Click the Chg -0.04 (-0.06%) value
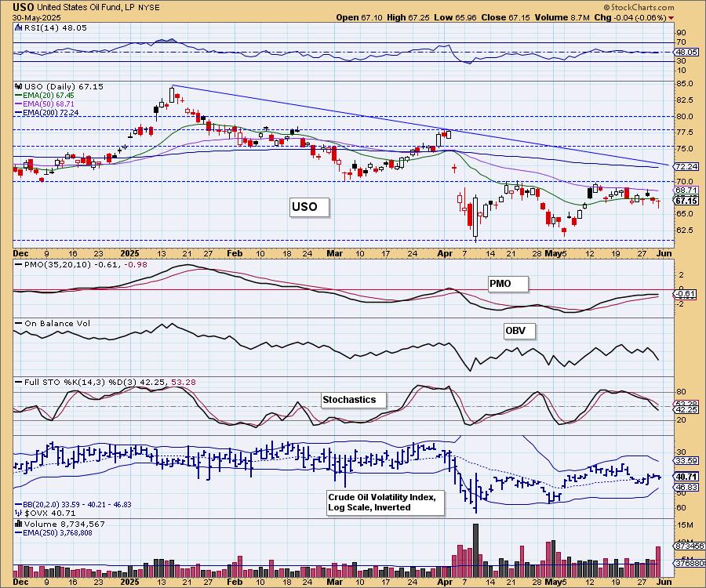 coord(630,17)
